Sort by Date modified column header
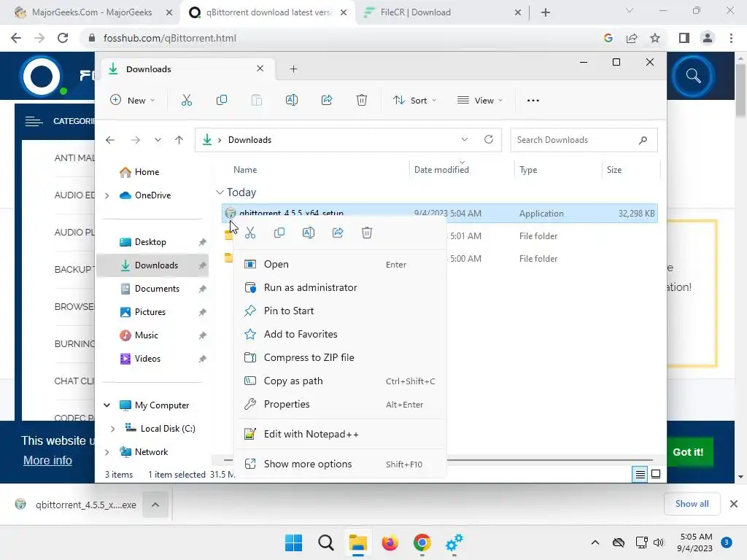Image resolution: width=747 pixels, height=560 pixels. [441, 169]
